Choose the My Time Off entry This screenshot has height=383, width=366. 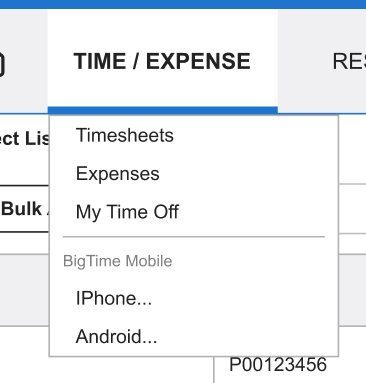click(127, 212)
